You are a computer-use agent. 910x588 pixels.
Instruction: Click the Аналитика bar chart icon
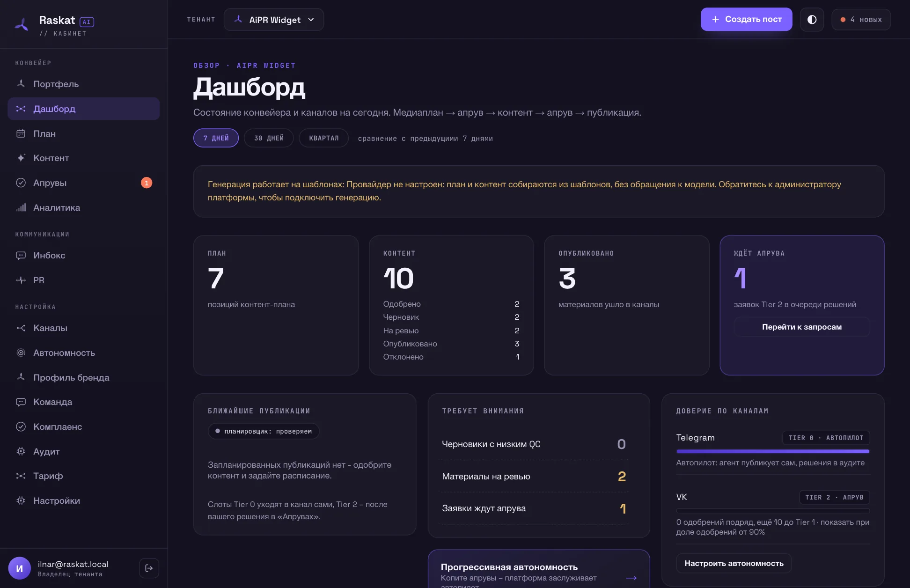[21, 207]
